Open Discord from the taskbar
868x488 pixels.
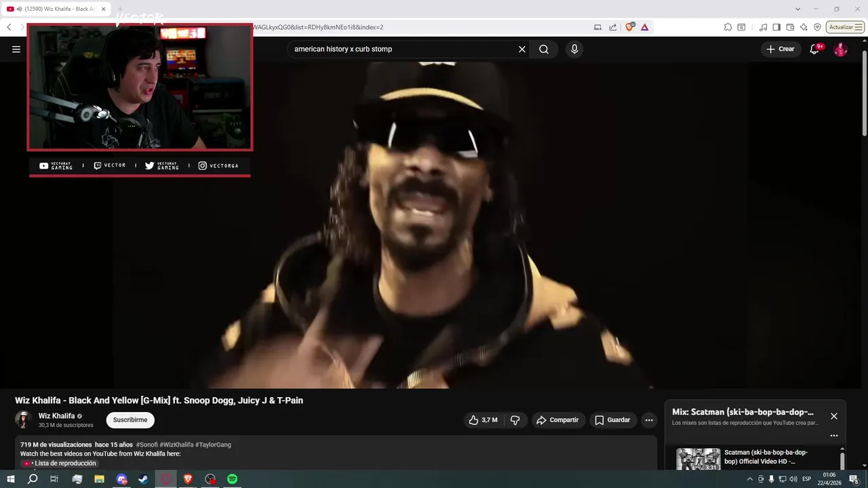click(x=121, y=479)
